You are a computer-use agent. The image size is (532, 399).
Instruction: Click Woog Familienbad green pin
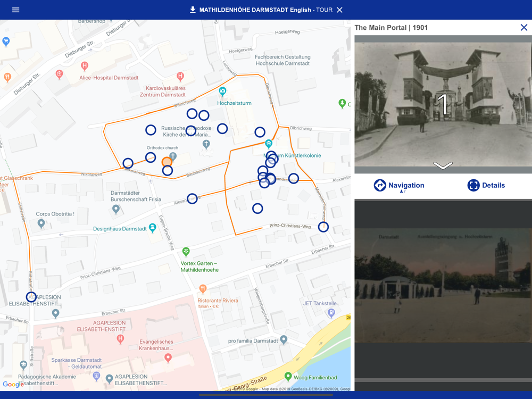pyautogui.click(x=288, y=377)
